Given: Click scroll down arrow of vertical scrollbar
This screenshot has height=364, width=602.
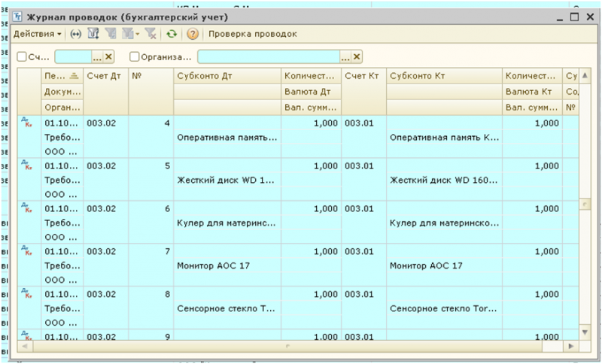Looking at the screenshot, I should [x=585, y=332].
